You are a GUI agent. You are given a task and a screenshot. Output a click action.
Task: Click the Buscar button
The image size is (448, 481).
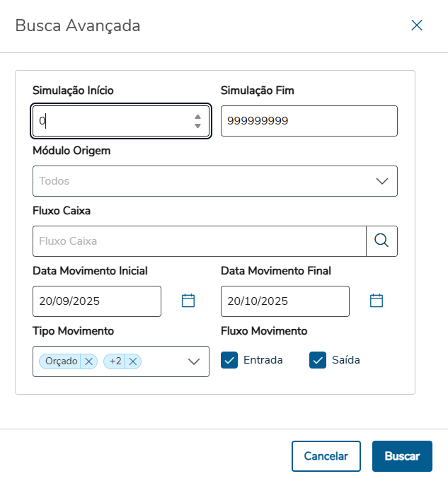tap(402, 456)
